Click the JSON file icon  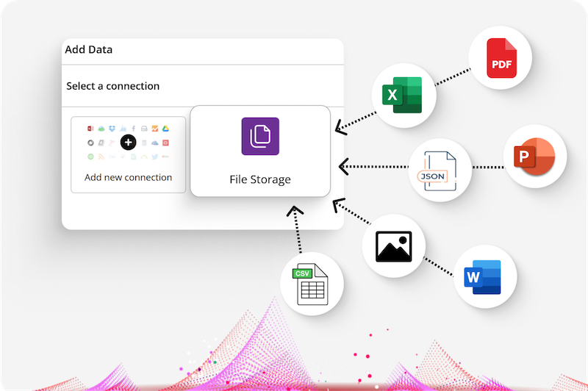(x=437, y=171)
